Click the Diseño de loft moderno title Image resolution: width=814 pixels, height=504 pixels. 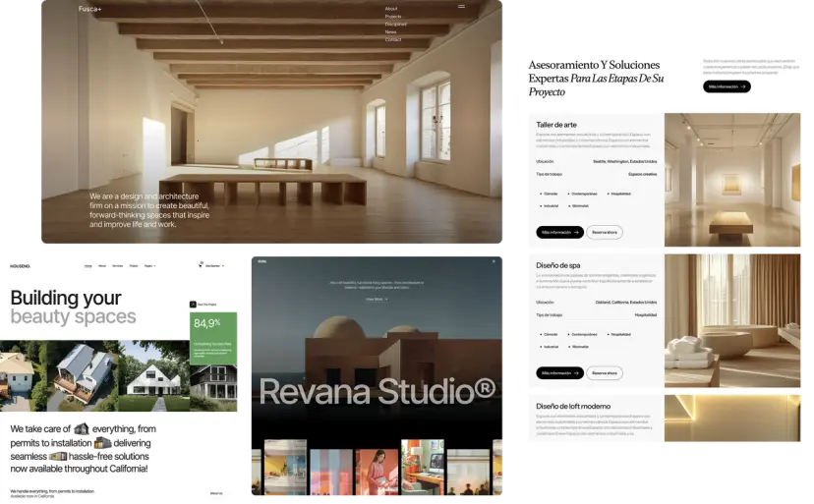click(x=573, y=406)
